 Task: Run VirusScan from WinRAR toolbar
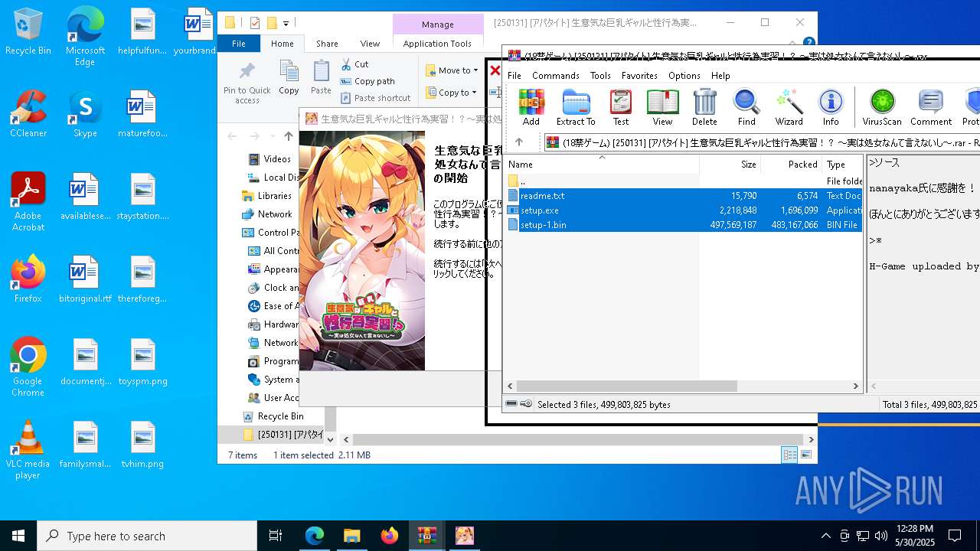click(x=882, y=107)
